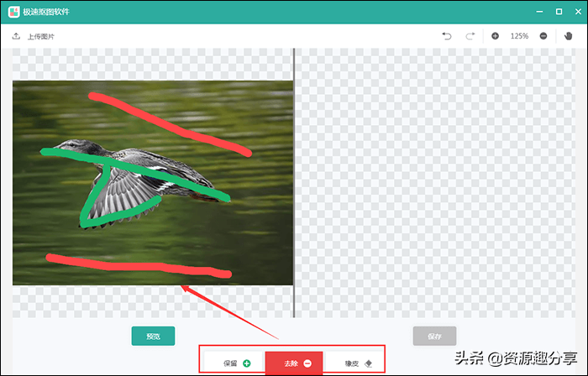Redo the stroke with the redo arrow

(x=470, y=36)
